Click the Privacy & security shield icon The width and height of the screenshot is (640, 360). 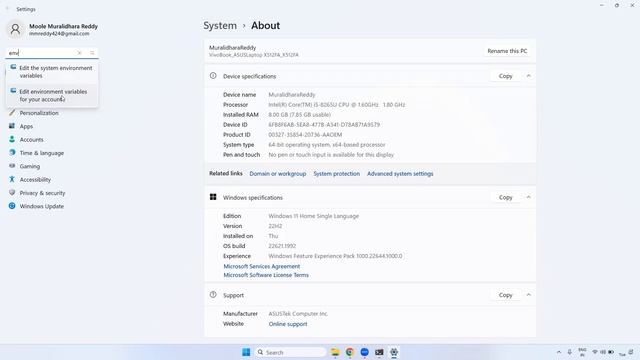[x=12, y=193]
